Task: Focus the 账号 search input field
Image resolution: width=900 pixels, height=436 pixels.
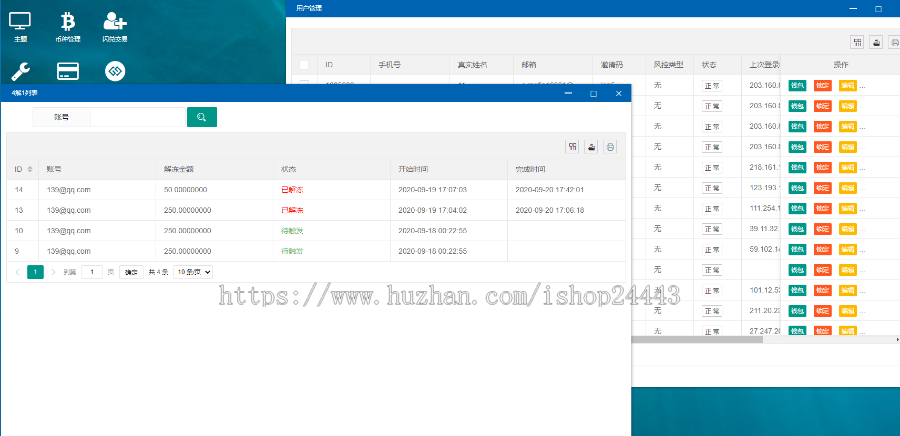Action: pyautogui.click(x=138, y=117)
